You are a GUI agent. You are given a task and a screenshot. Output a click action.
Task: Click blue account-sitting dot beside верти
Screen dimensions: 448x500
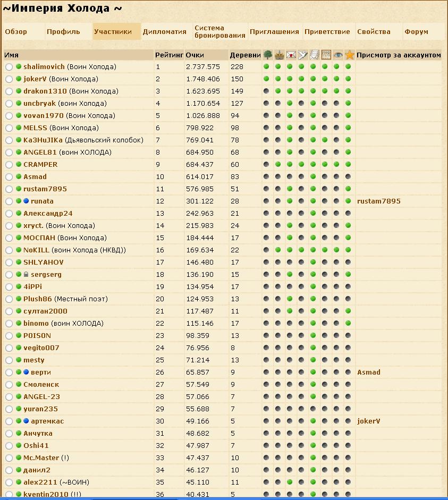point(26,372)
